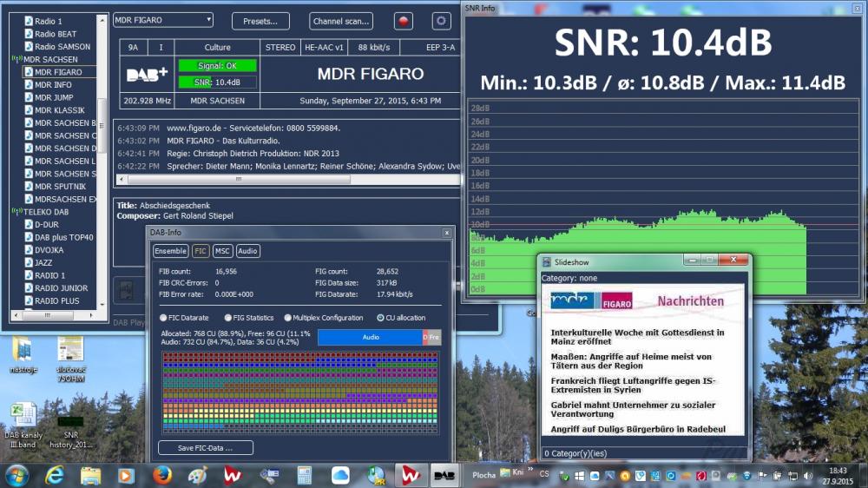This screenshot has height=488, width=868.
Task: Select MDR KLASSIK in the station tree
Action: click(x=59, y=110)
